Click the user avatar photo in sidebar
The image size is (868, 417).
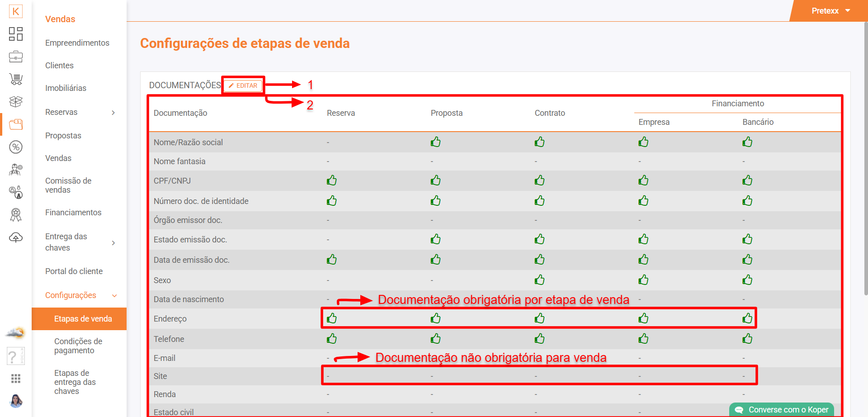(x=16, y=401)
